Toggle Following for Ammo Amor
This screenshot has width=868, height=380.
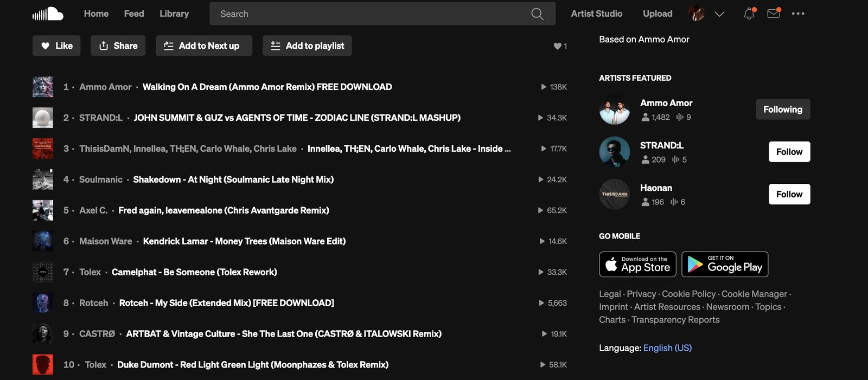click(783, 110)
